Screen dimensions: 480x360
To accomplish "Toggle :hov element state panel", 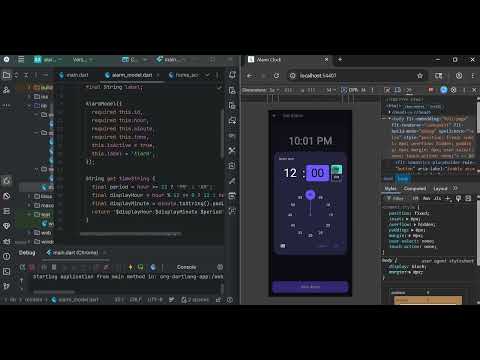I will [415, 198].
